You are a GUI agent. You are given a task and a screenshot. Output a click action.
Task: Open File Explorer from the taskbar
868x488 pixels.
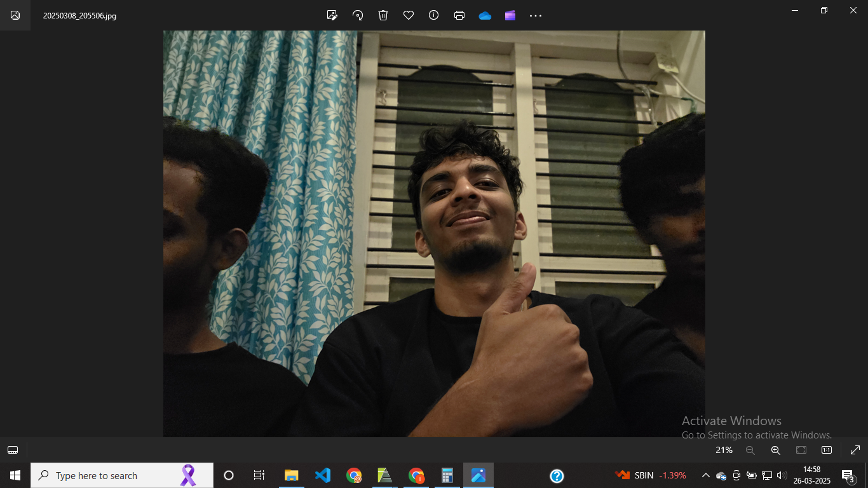(292, 475)
